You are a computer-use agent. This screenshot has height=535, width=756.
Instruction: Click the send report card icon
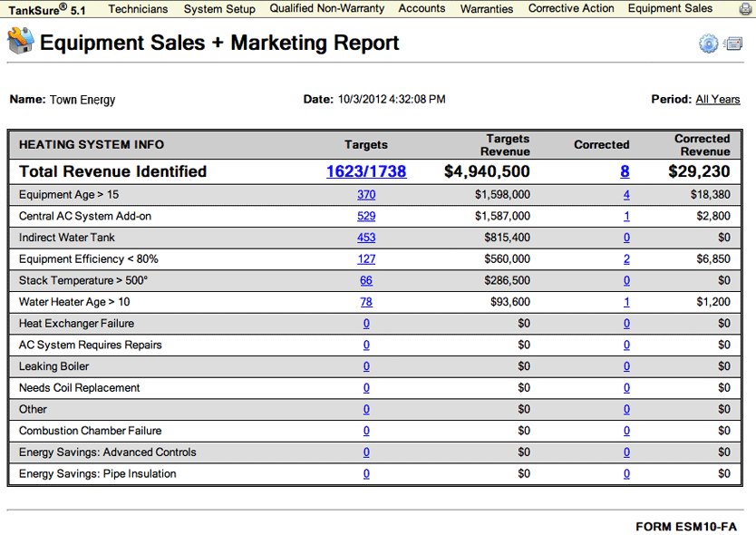[x=733, y=44]
